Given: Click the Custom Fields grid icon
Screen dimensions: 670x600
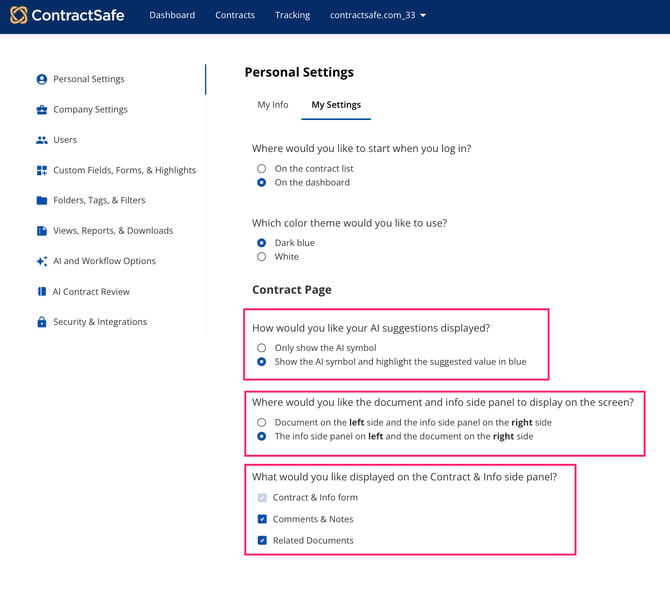Looking at the screenshot, I should tap(41, 171).
